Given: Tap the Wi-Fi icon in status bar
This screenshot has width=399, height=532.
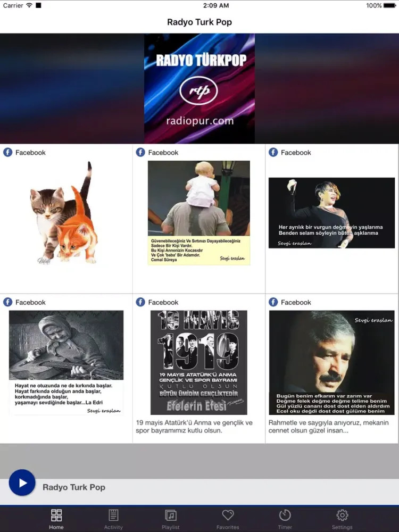Looking at the screenshot, I should click(29, 5).
